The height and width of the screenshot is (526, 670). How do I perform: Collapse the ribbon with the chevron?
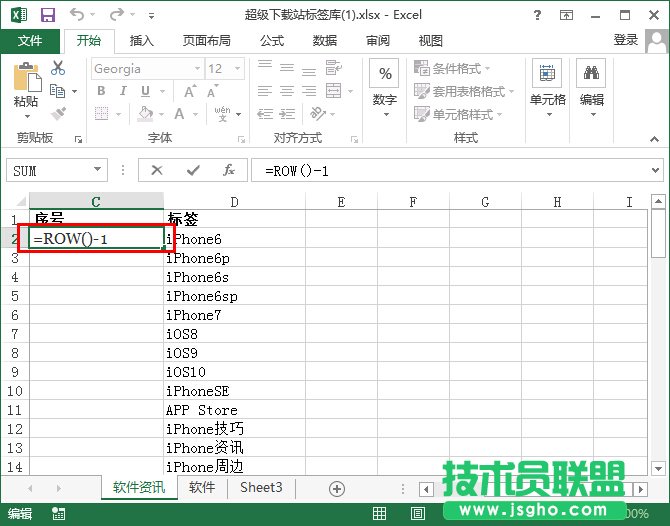pyautogui.click(x=654, y=139)
